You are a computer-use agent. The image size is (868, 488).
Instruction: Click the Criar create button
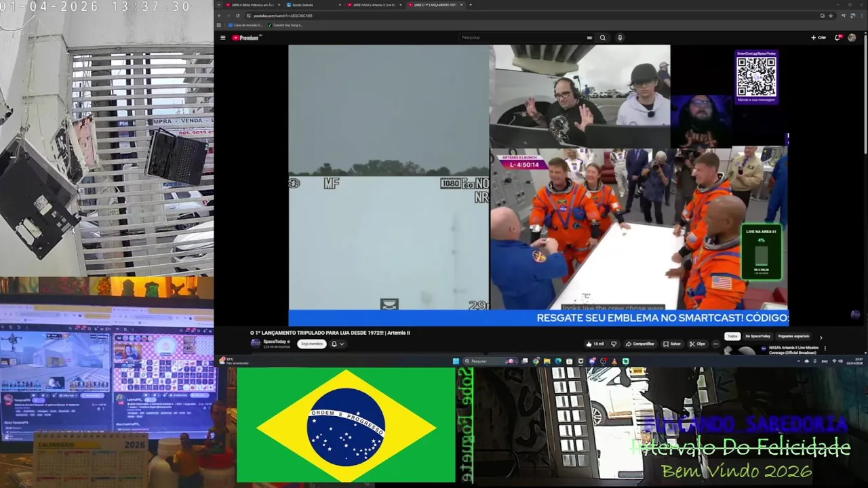pyautogui.click(x=818, y=37)
